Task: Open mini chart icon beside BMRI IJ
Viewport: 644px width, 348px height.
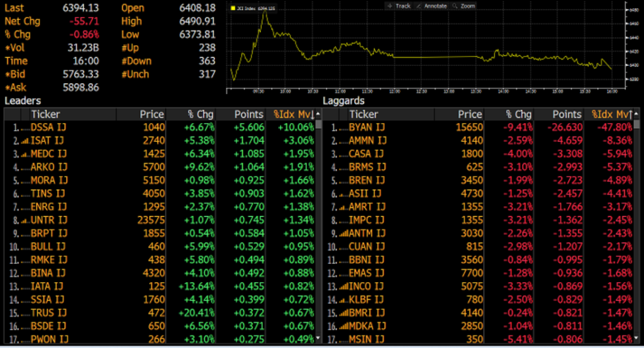Action: (343, 313)
